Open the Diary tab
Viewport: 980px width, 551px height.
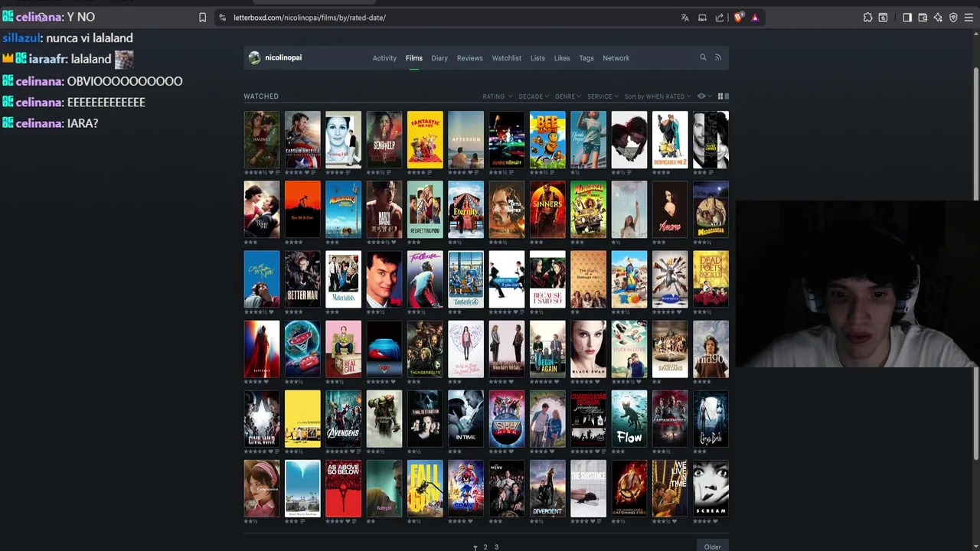[439, 58]
